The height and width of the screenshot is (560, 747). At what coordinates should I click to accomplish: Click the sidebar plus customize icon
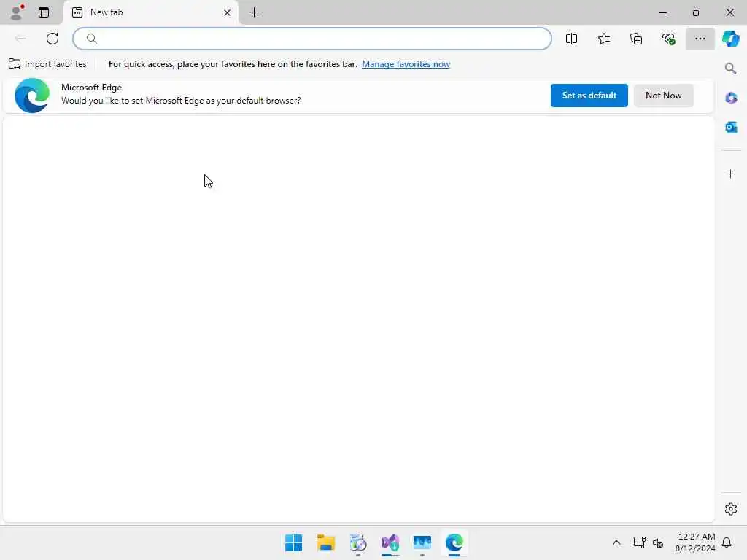coord(730,174)
